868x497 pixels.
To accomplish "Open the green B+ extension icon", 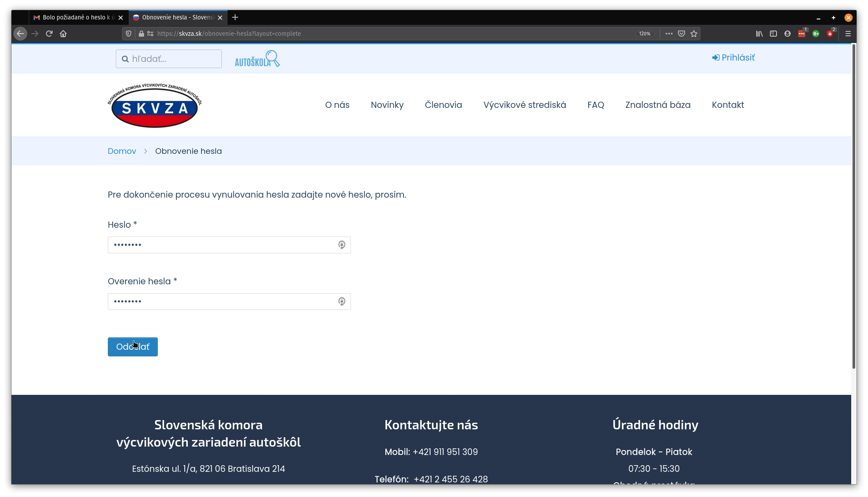I will point(816,34).
